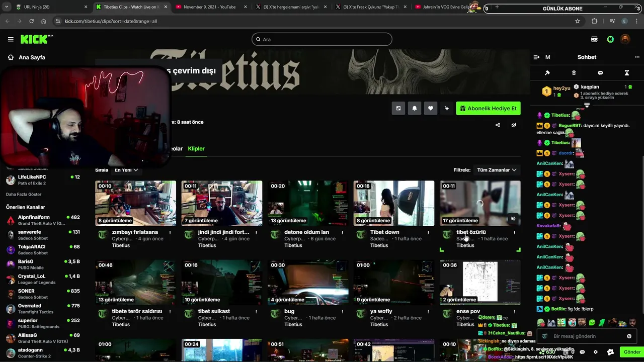The image size is (644, 362).
Task: Click the share icon below the gift button
Action: 498,125
